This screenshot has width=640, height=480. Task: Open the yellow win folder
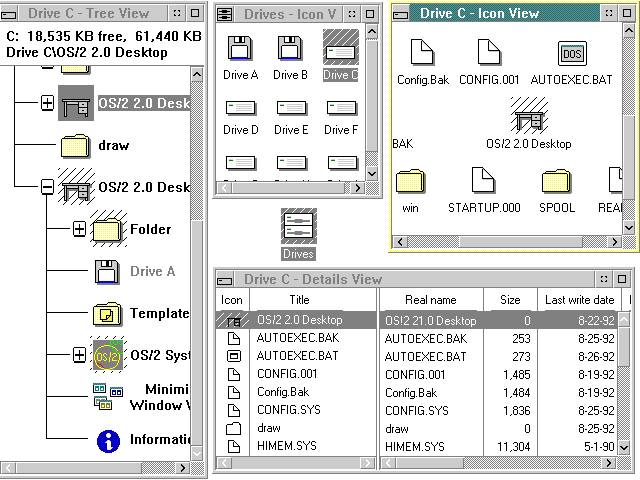[x=410, y=181]
